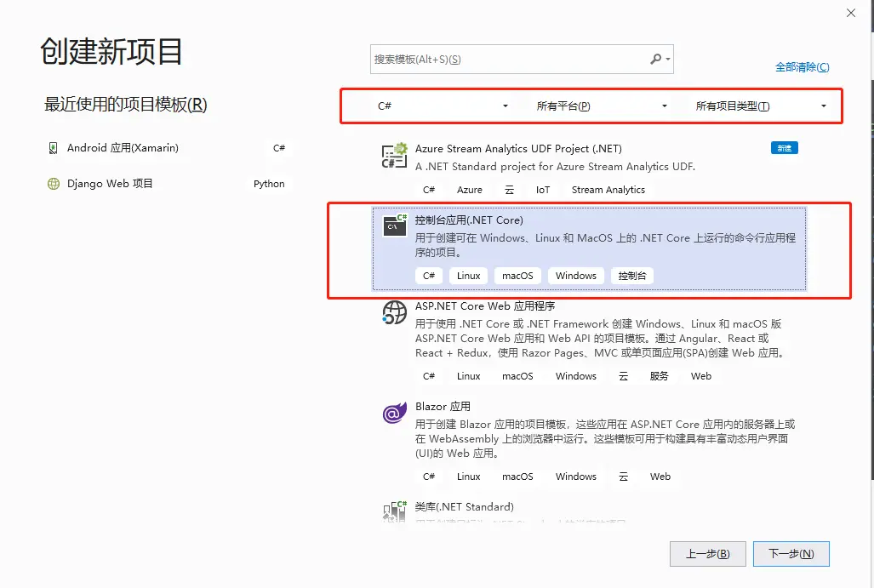This screenshot has height=588, width=874.
Task: Click IoT tag on Azure template
Action: tap(543, 190)
